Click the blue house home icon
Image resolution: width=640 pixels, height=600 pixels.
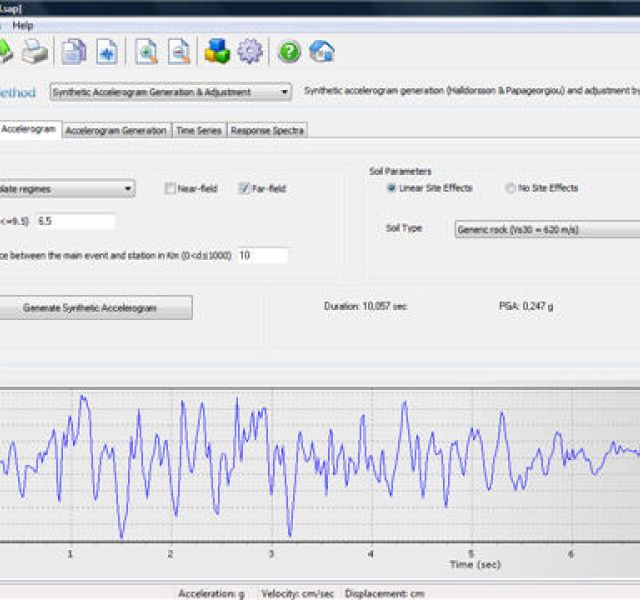pos(322,51)
